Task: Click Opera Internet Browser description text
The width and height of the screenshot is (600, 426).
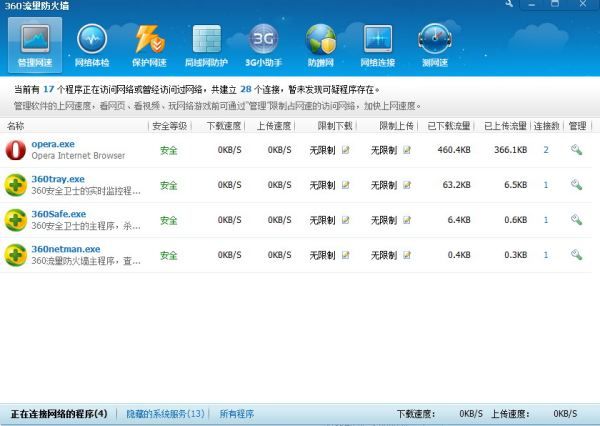Action: tap(78, 156)
